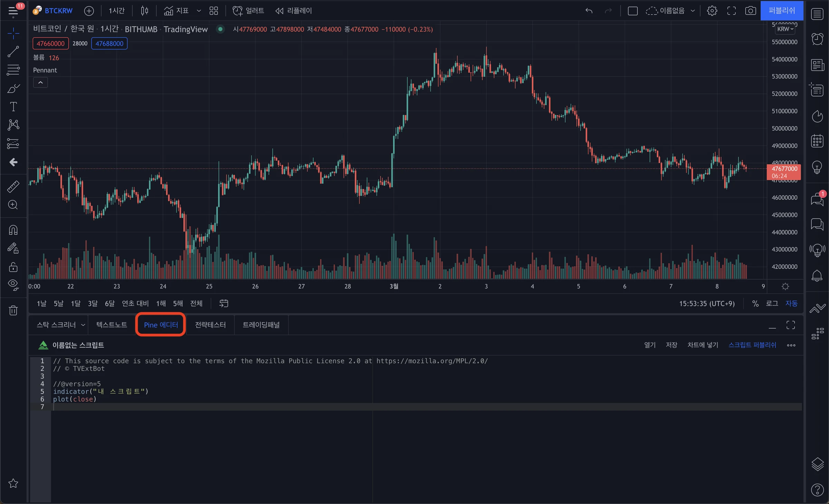Toggle the log scale option
This screenshot has height=504, width=829.
click(x=772, y=303)
